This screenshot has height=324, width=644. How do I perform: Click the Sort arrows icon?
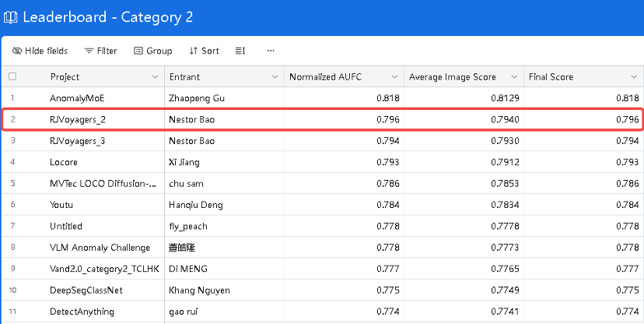[x=194, y=51]
